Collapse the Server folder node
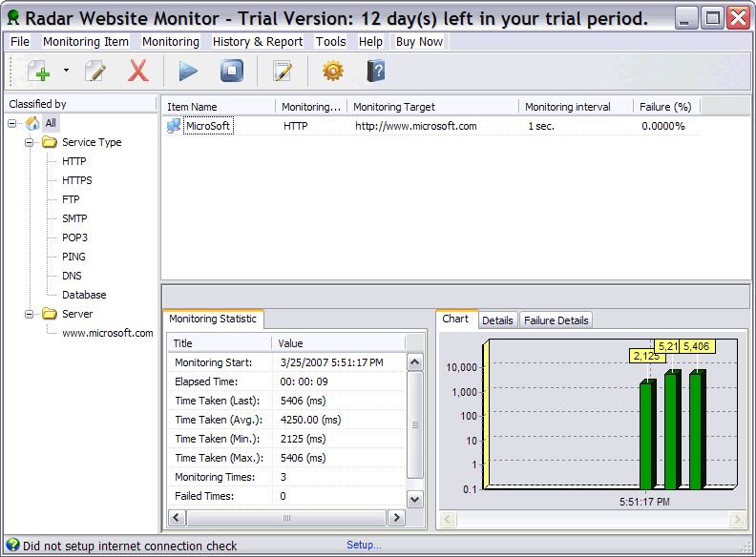 [30, 314]
